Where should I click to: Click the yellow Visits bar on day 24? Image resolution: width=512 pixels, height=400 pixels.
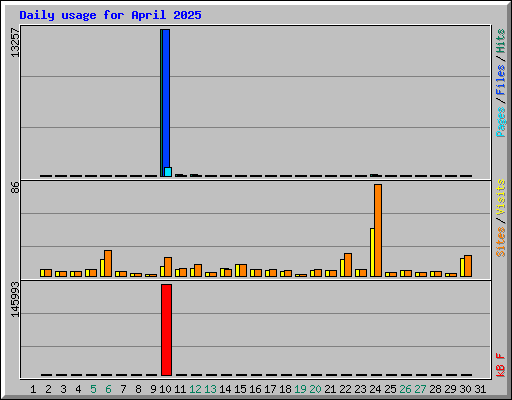pos(372,252)
